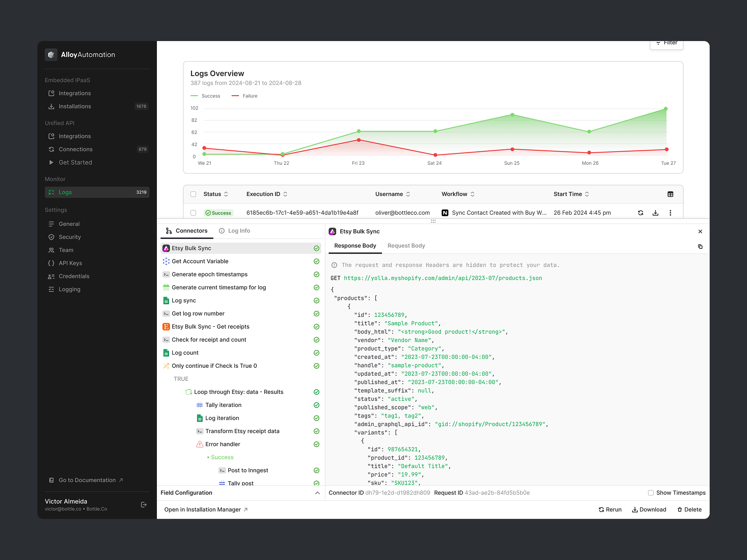
Task: Click the Etsy icon beside Get receipts
Action: click(166, 327)
